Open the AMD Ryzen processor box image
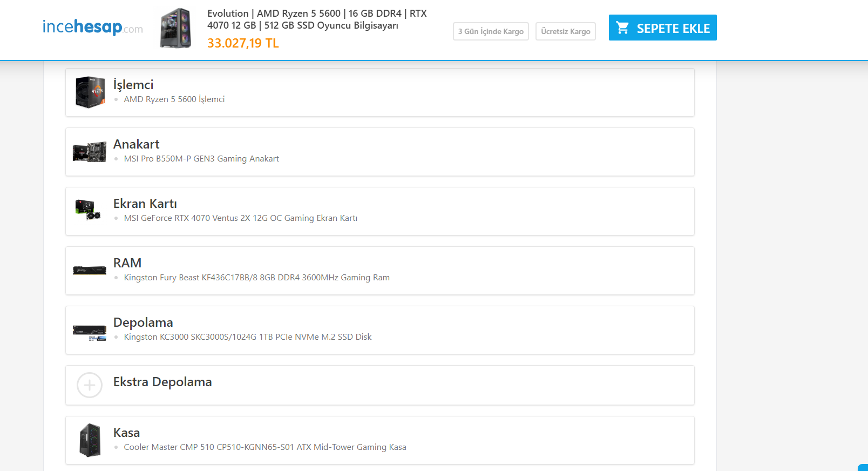 pos(90,92)
